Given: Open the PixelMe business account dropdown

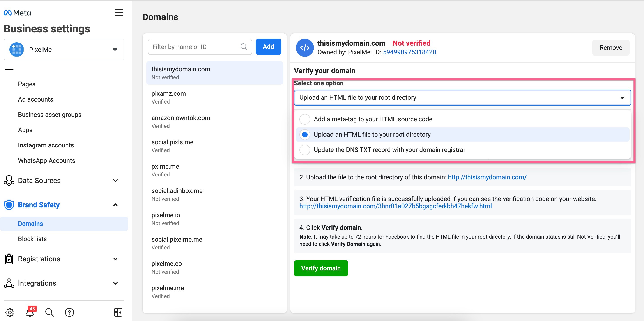Looking at the screenshot, I should [x=64, y=50].
